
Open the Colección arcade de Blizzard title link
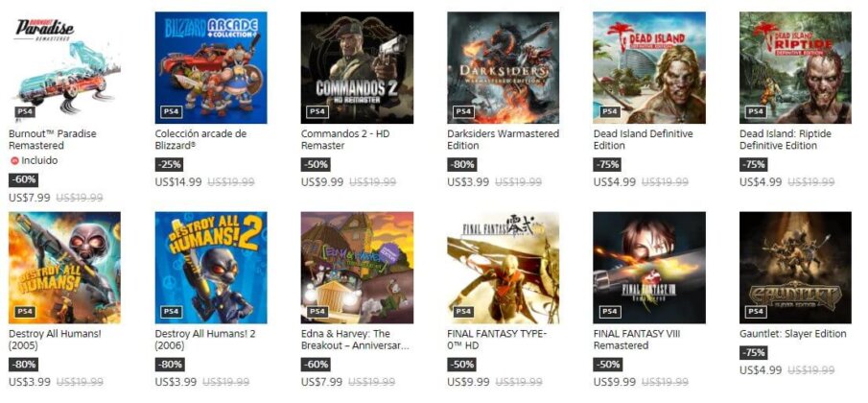200,140
